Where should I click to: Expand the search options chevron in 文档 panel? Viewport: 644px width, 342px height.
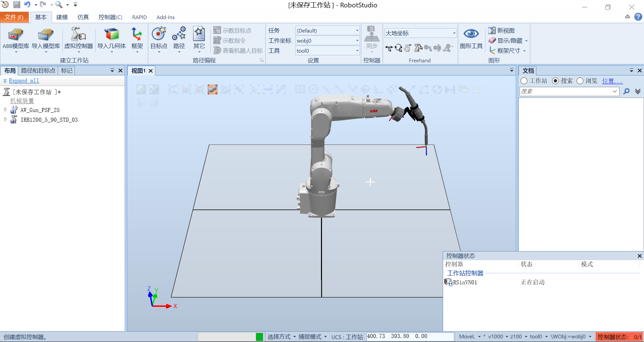coord(638,91)
